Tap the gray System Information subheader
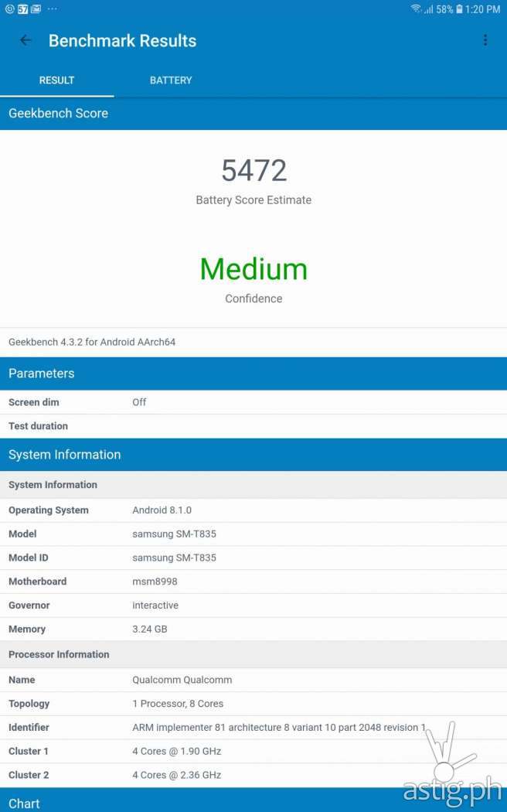Image resolution: width=507 pixels, height=812 pixels. point(253,485)
